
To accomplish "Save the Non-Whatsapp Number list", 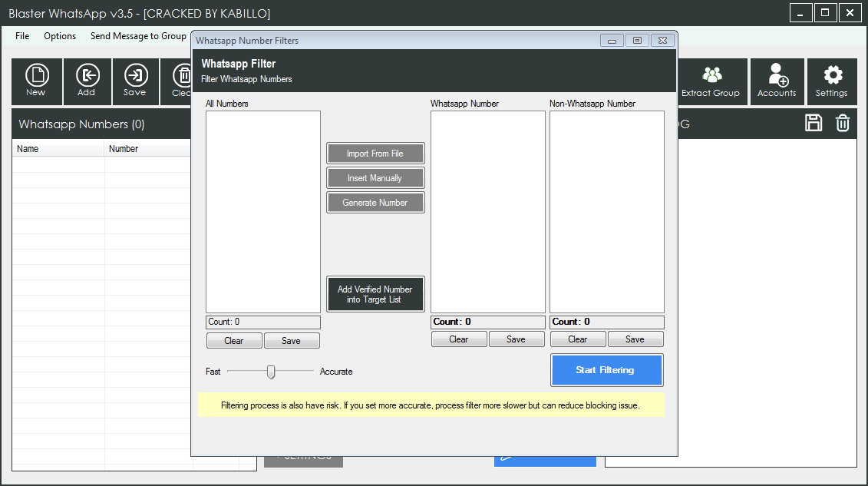I will point(635,339).
